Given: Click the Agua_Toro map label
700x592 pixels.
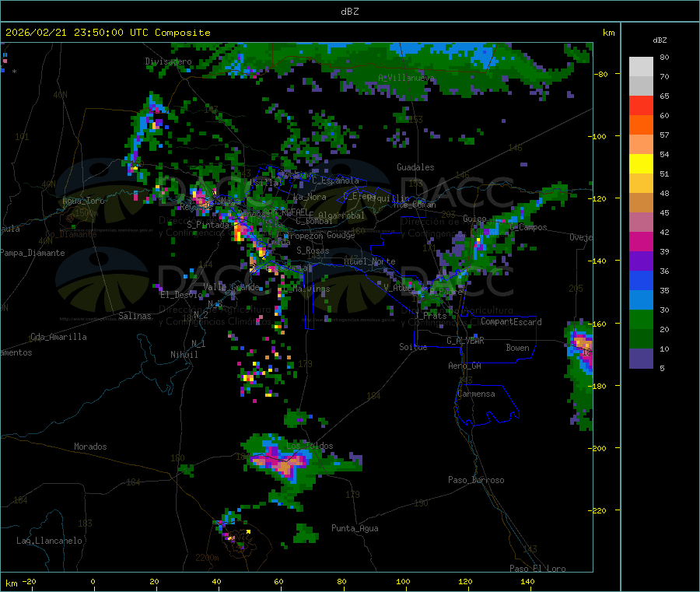Looking at the screenshot, I should (83, 201).
